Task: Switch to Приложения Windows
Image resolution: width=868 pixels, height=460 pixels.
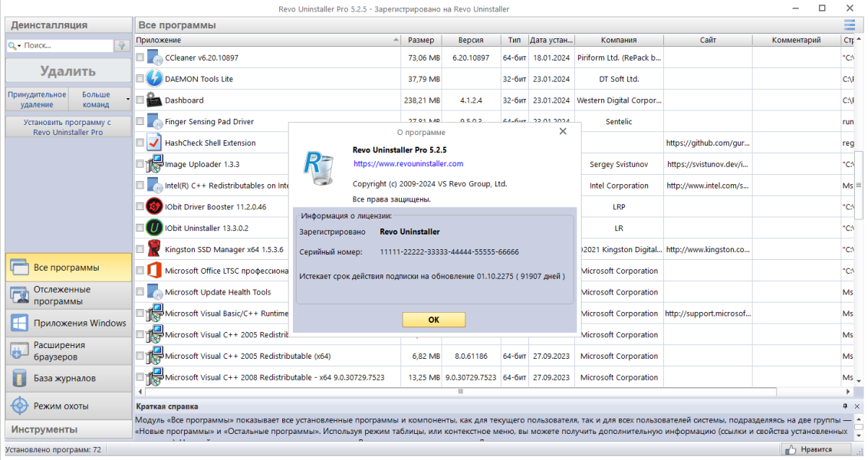Action: [x=69, y=323]
